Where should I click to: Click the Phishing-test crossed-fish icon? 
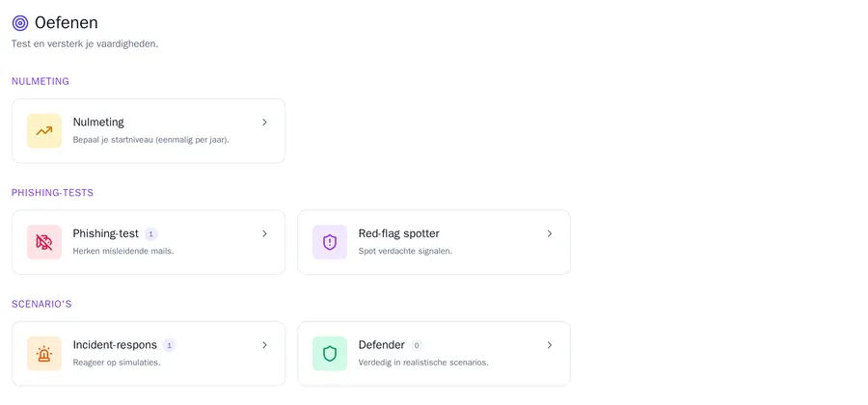[44, 242]
